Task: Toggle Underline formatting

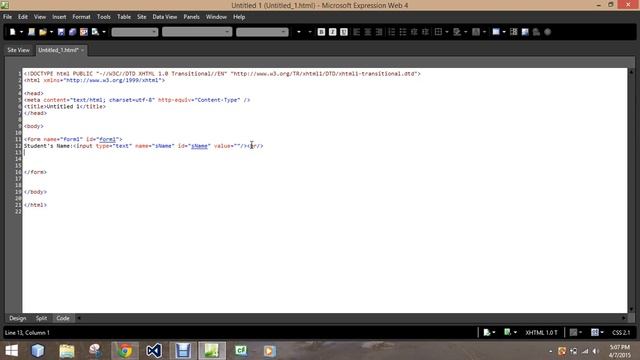Action: 344,32
